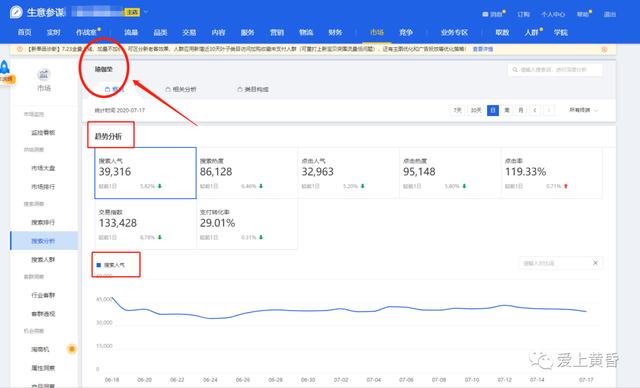Open the 内容 nav tab

click(218, 32)
